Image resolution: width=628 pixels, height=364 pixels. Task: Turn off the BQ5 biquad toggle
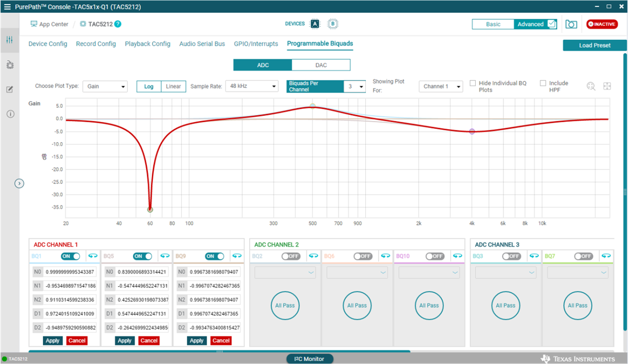(142, 256)
